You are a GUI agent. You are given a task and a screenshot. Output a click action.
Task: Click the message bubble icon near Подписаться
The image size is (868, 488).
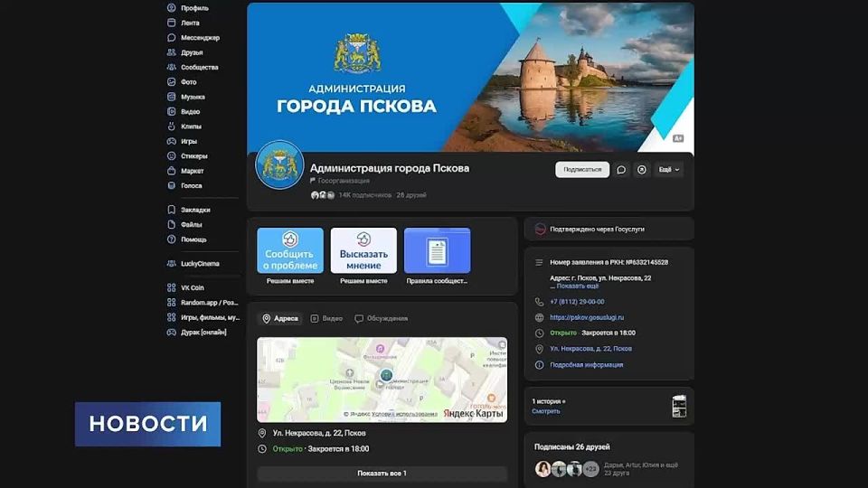pyautogui.click(x=621, y=170)
